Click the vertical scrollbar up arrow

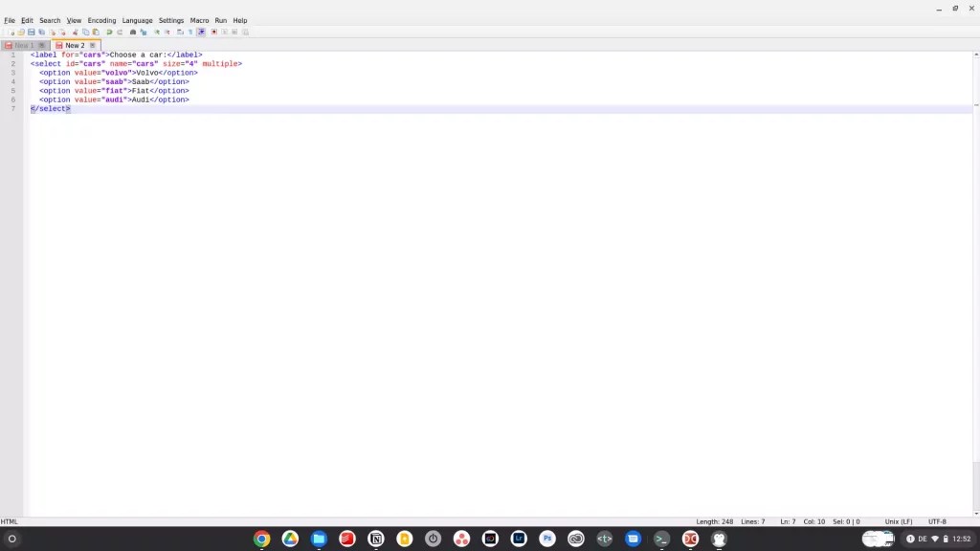pos(974,55)
